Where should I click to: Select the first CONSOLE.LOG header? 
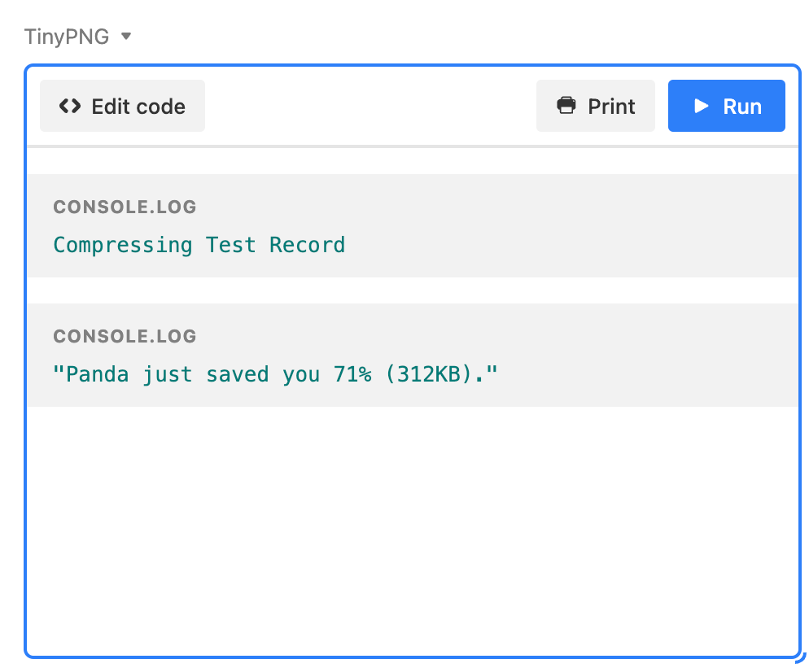pos(125,207)
